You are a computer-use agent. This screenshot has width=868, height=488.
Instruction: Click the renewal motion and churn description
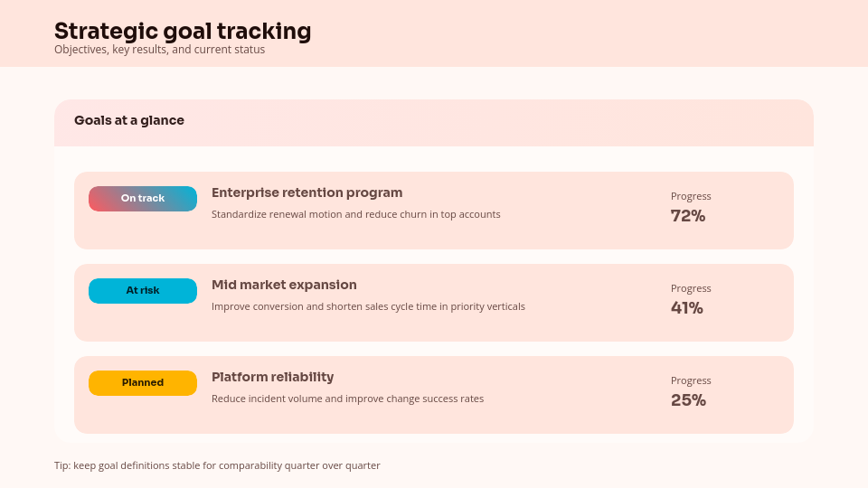[355, 214]
